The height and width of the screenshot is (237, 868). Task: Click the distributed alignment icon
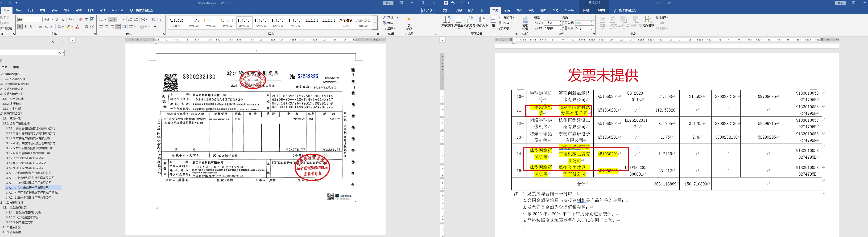[x=124, y=27]
